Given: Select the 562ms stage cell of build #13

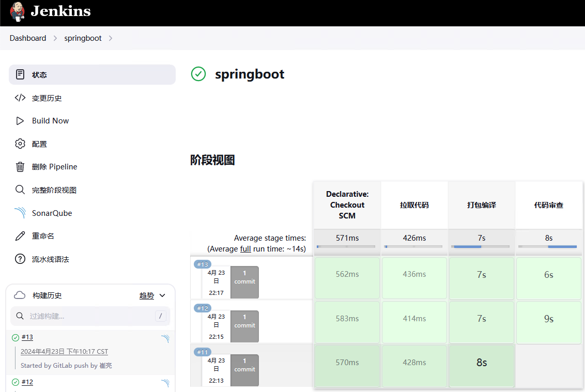Looking at the screenshot, I should coord(347,278).
